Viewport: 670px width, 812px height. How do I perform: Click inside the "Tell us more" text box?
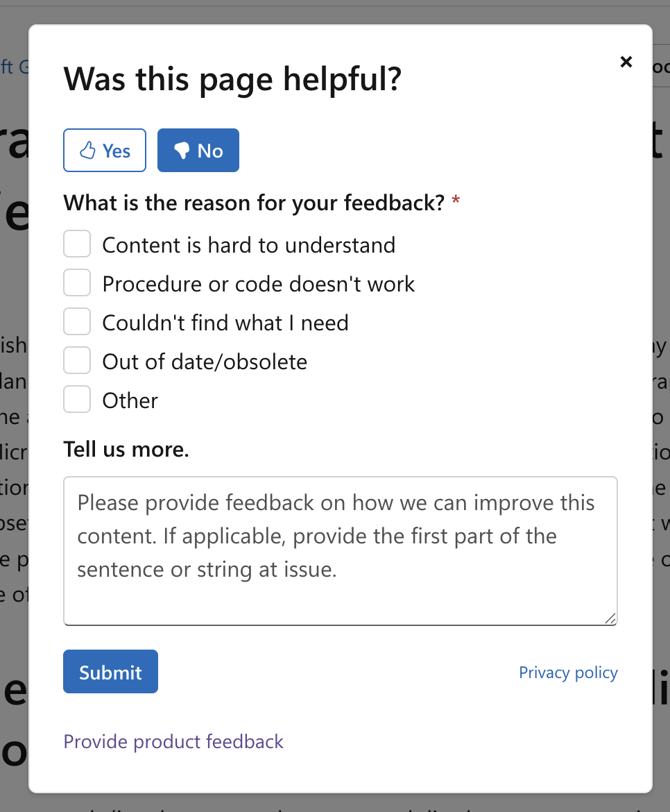tap(340, 552)
